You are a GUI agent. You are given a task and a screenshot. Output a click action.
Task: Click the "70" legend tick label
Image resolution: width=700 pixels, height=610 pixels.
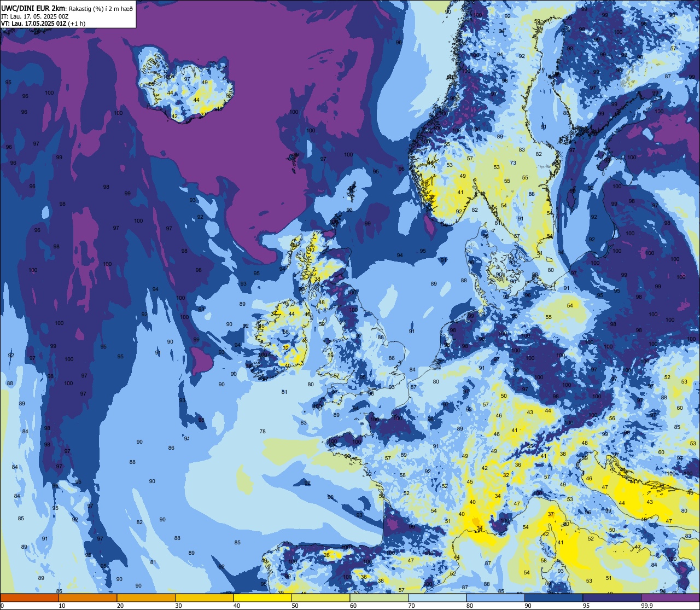point(411,606)
